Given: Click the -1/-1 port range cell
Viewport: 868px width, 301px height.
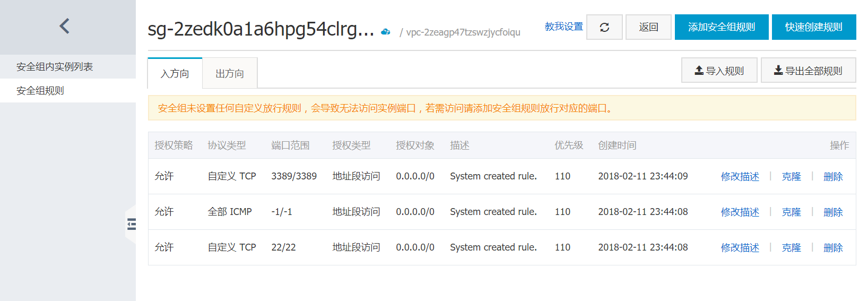Looking at the screenshot, I should coord(282,212).
